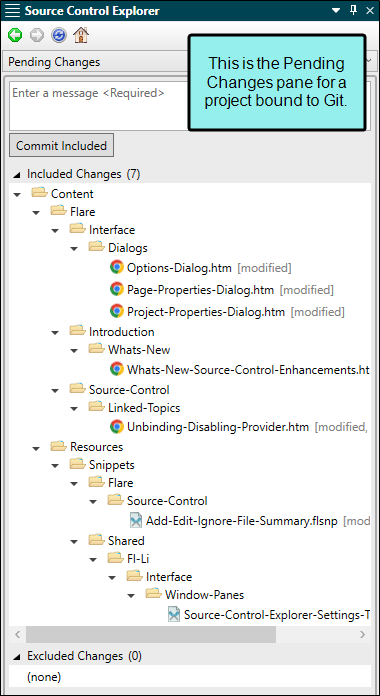
Task: Click the snippet icon beside Source-Control-Explorer-Settings
Action: pyautogui.click(x=174, y=614)
